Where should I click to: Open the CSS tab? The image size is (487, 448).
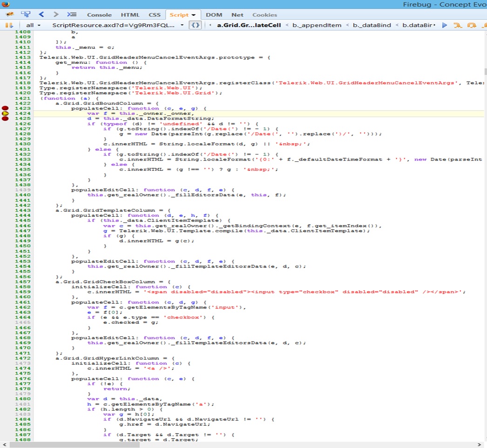pyautogui.click(x=155, y=15)
